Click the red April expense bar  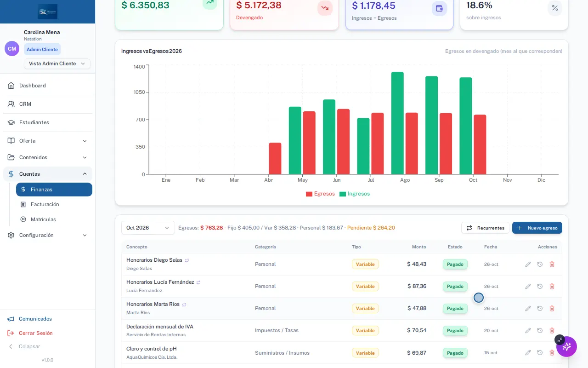coord(275,159)
